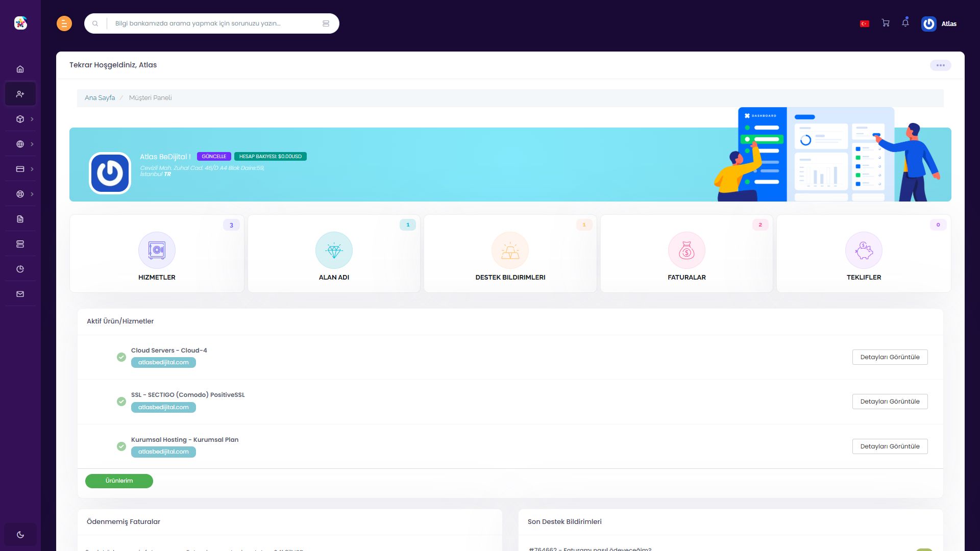980x551 pixels.
Task: Open the three-dots options menu
Action: click(x=941, y=65)
